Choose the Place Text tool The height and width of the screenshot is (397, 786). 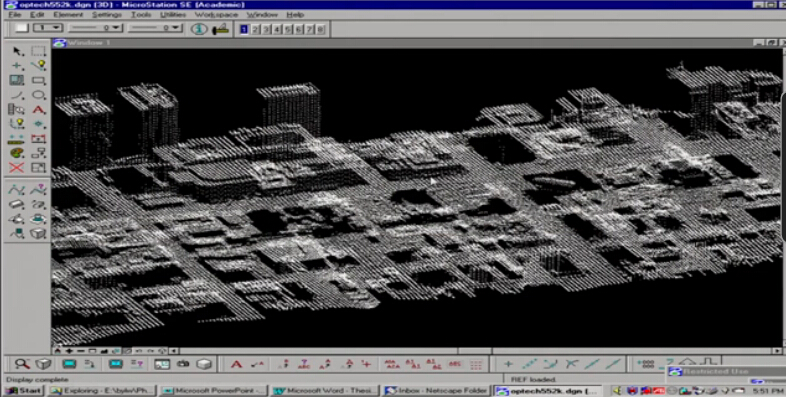tap(39, 110)
